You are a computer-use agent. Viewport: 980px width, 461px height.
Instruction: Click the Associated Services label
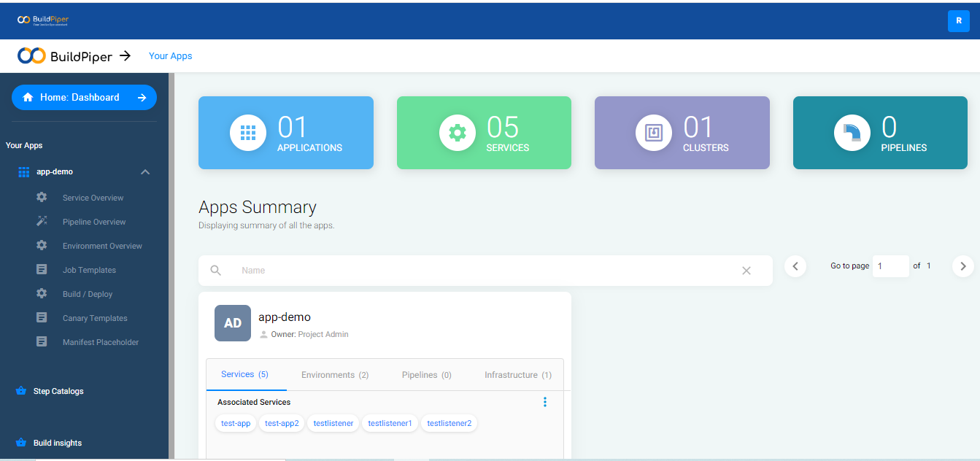(x=254, y=402)
